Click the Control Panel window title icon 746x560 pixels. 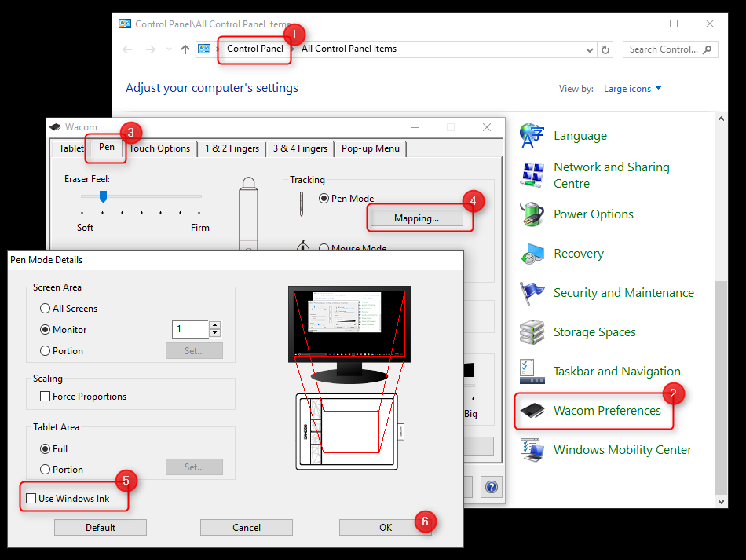pos(125,24)
